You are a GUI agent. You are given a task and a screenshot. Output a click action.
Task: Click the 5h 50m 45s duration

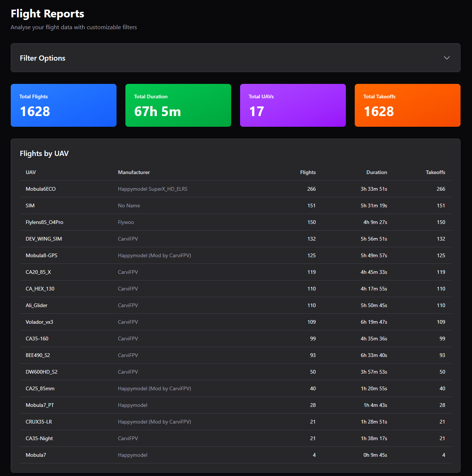pos(374,305)
